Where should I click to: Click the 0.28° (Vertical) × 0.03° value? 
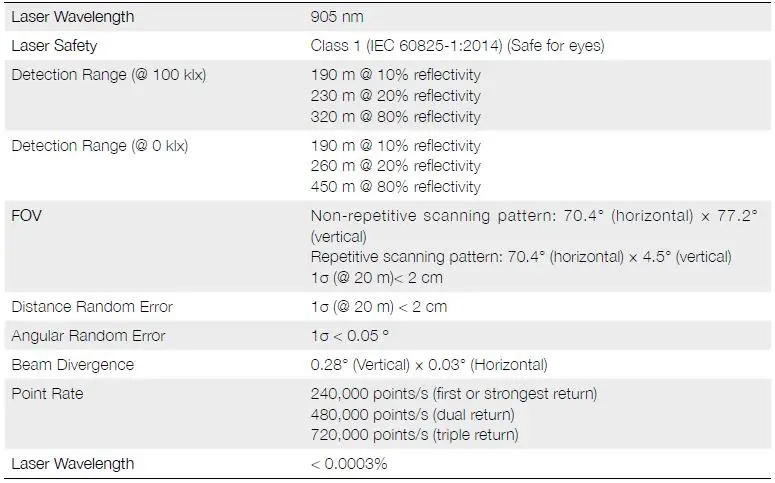coord(429,365)
